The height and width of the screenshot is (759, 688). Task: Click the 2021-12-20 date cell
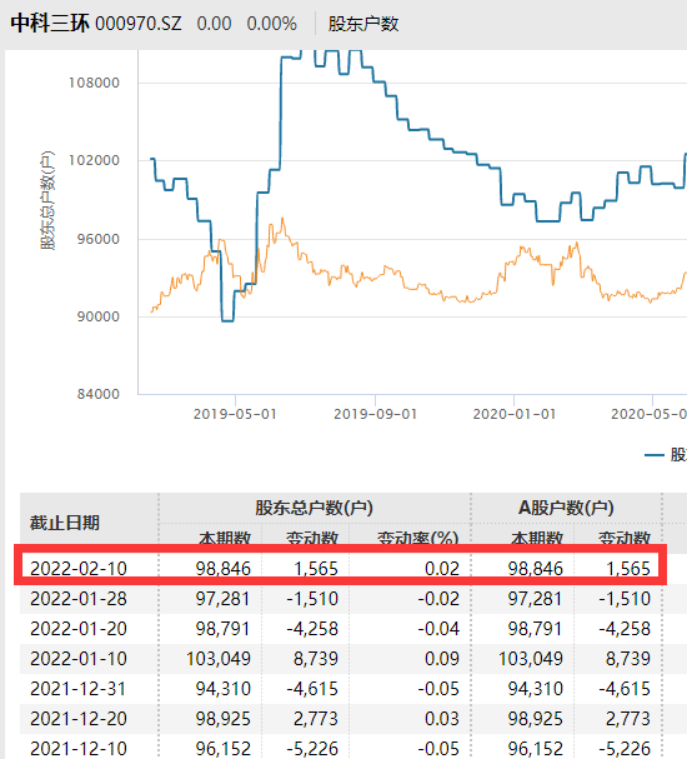tap(79, 718)
